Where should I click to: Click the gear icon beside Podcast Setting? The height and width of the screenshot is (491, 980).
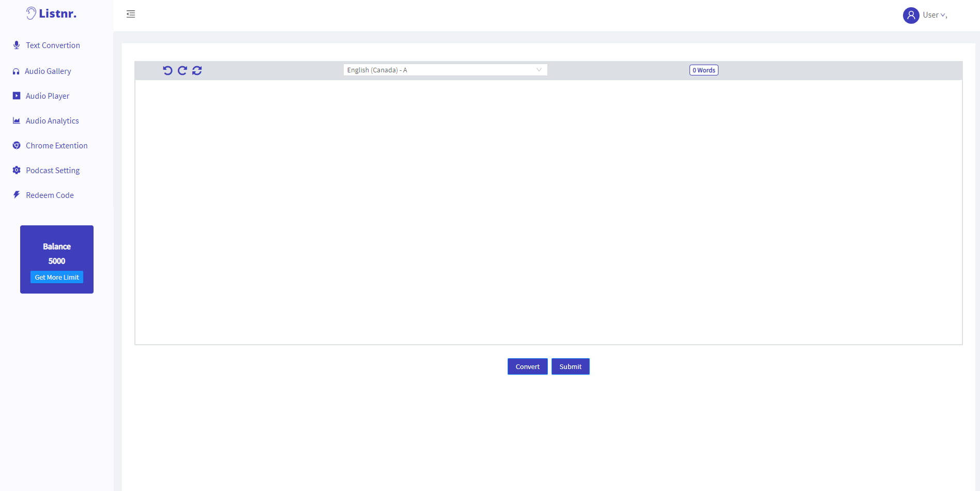tap(17, 170)
